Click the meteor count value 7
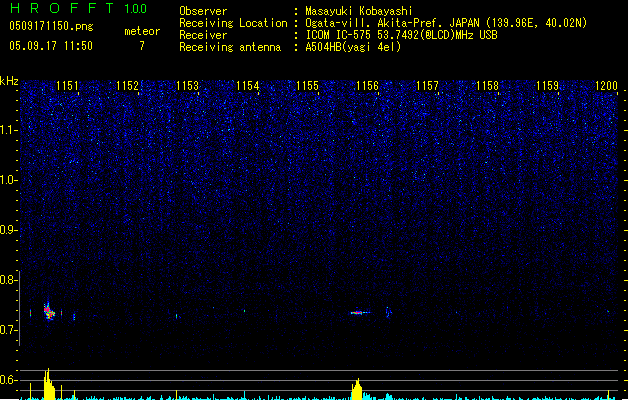 pos(142,46)
